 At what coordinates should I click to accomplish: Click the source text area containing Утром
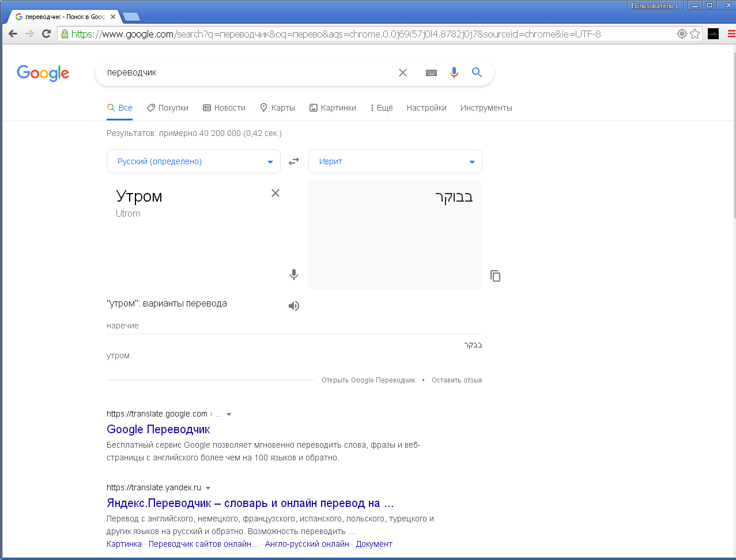coord(193,233)
